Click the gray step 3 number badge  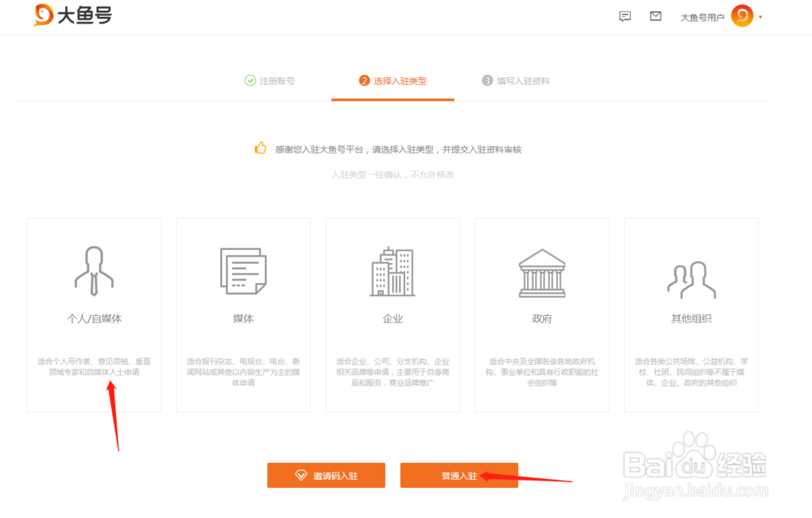pos(487,80)
